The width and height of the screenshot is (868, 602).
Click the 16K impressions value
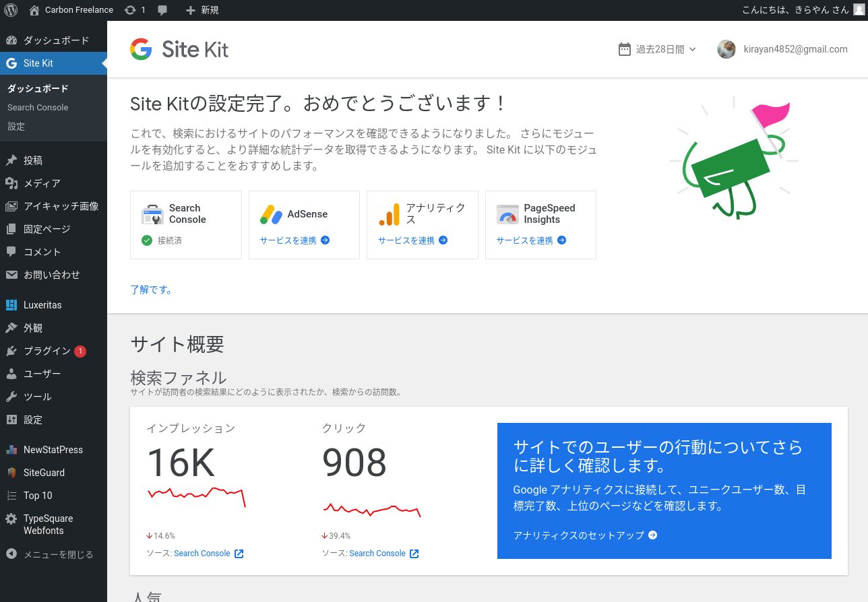181,463
